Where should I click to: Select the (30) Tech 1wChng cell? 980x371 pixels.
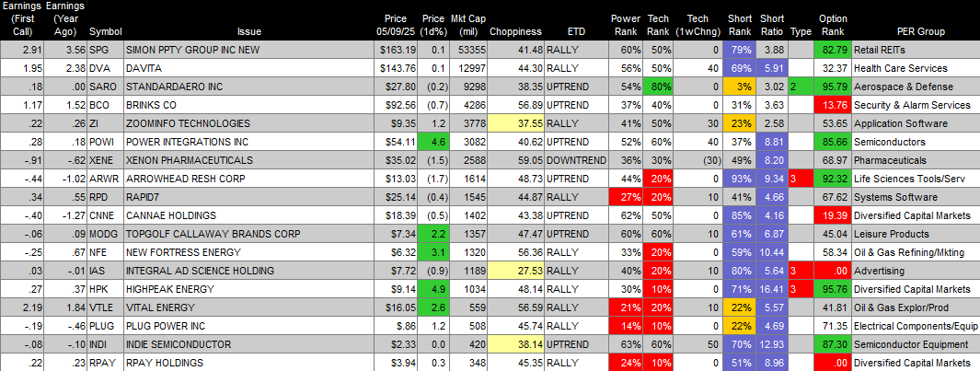698,160
